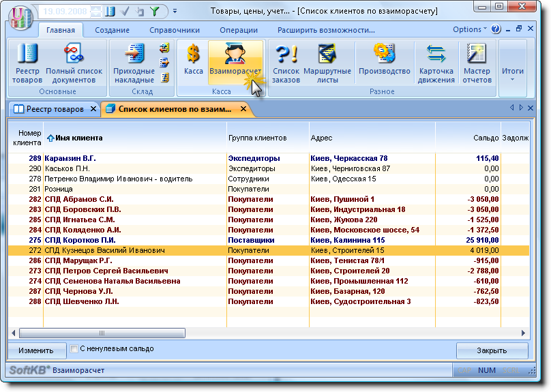Switch to the Справочники ribbon tab
This screenshot has height=392, width=551.
(175, 30)
